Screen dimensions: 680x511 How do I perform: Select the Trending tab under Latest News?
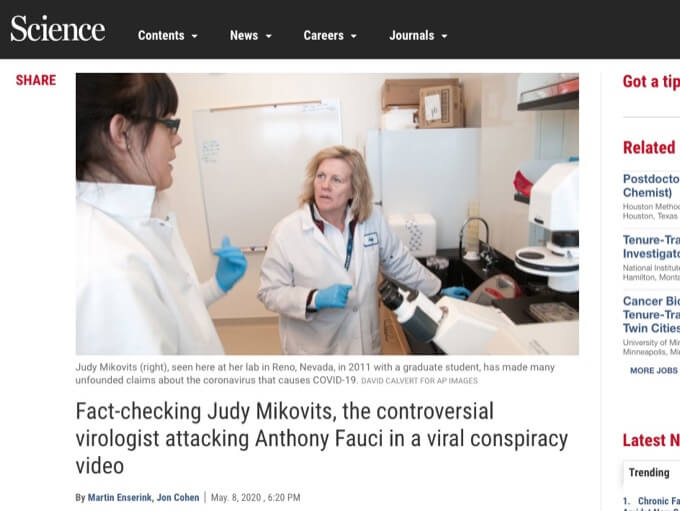649,472
